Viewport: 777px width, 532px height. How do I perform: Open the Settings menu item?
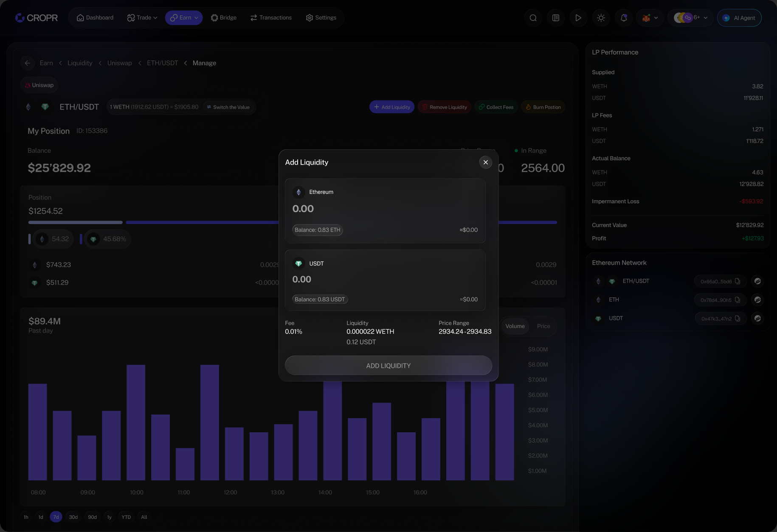(321, 18)
